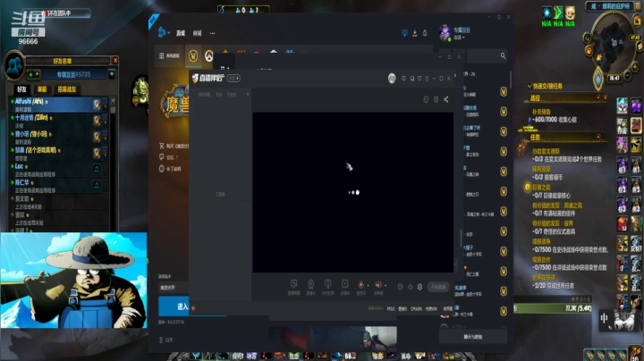The image size is (644, 361).
Task: Add a media player source in 直播伴侣
Action: (x=345, y=287)
